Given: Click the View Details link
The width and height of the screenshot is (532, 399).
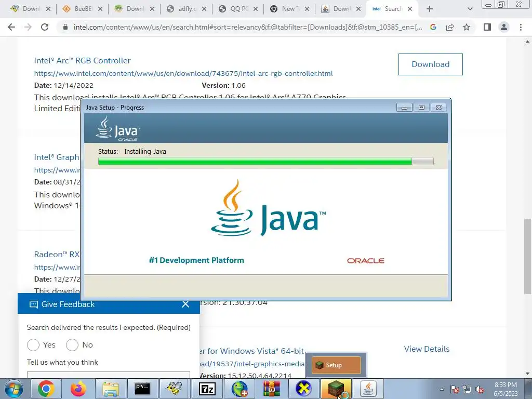Looking at the screenshot, I should (x=427, y=349).
